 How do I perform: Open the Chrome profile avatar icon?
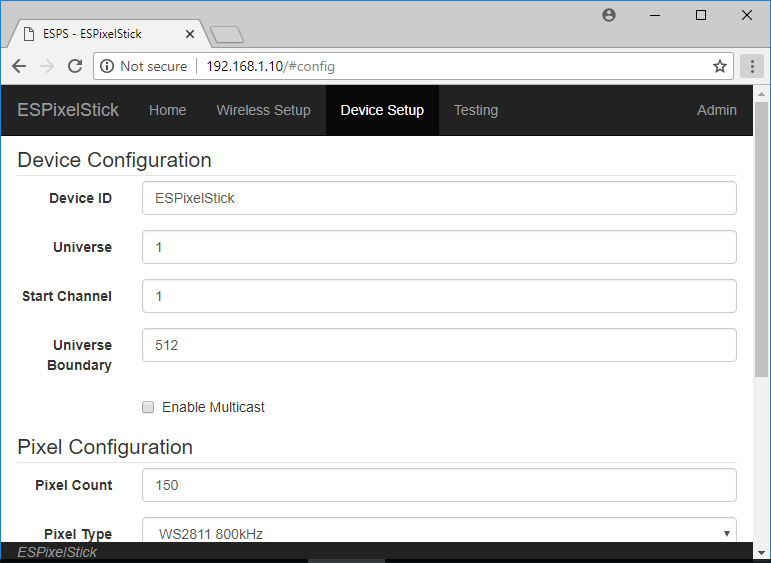(609, 15)
